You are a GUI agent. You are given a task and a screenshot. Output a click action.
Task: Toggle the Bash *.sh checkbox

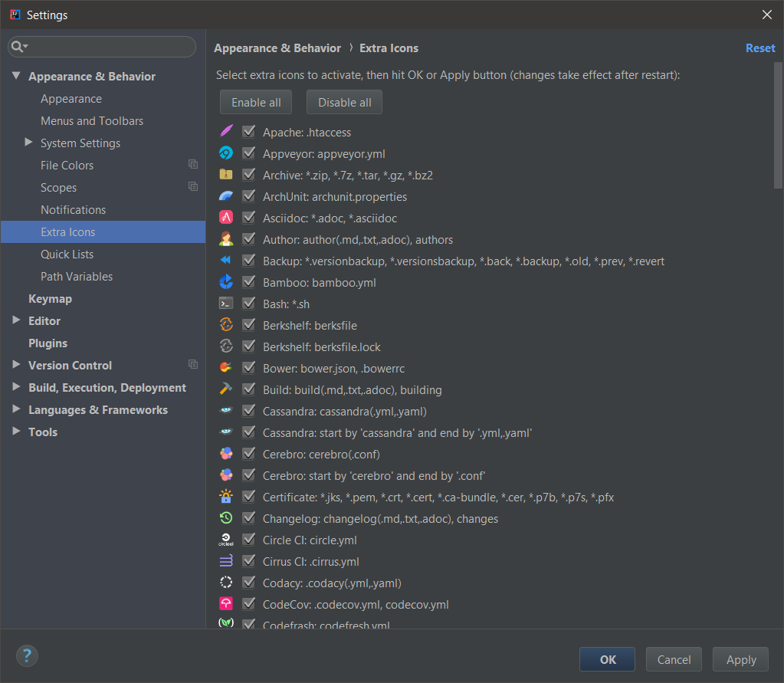point(248,304)
